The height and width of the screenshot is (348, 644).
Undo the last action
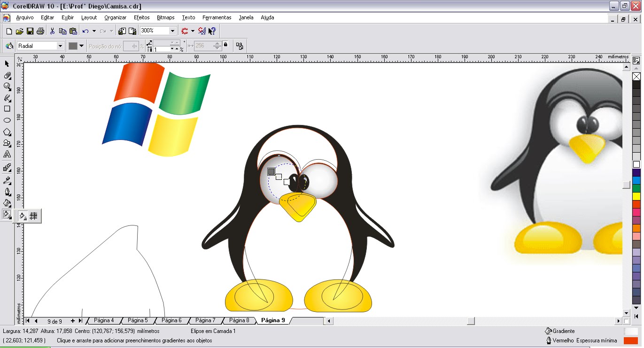click(85, 31)
